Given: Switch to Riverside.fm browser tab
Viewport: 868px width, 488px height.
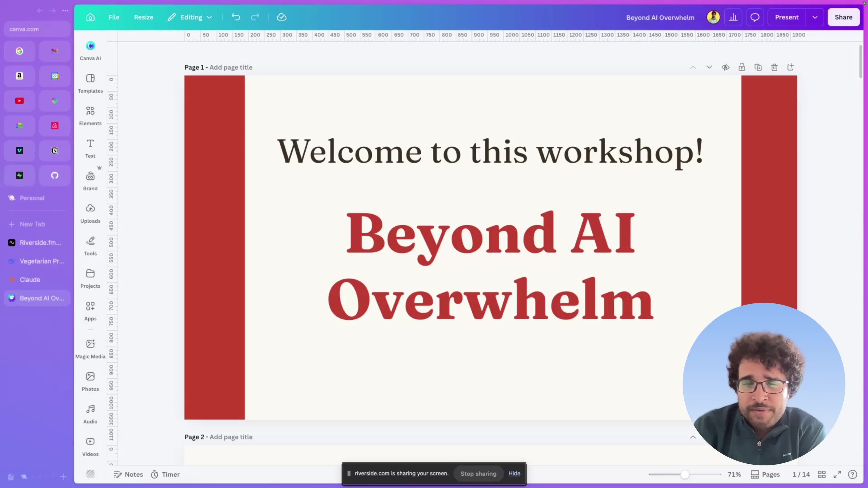Looking at the screenshot, I should pos(37,242).
